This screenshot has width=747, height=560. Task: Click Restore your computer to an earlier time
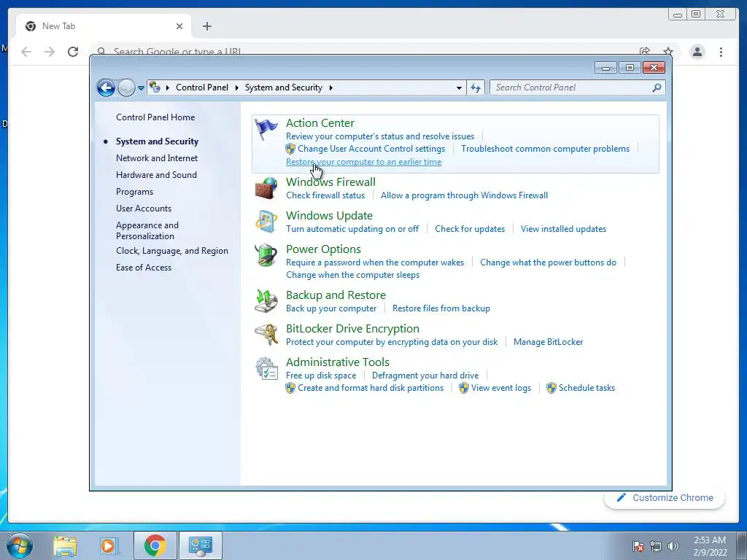[x=363, y=162]
